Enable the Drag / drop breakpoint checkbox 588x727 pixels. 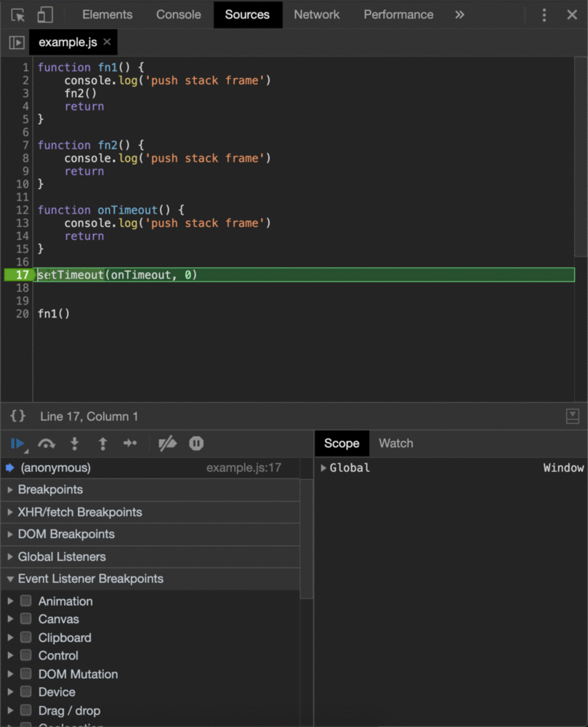click(26, 710)
